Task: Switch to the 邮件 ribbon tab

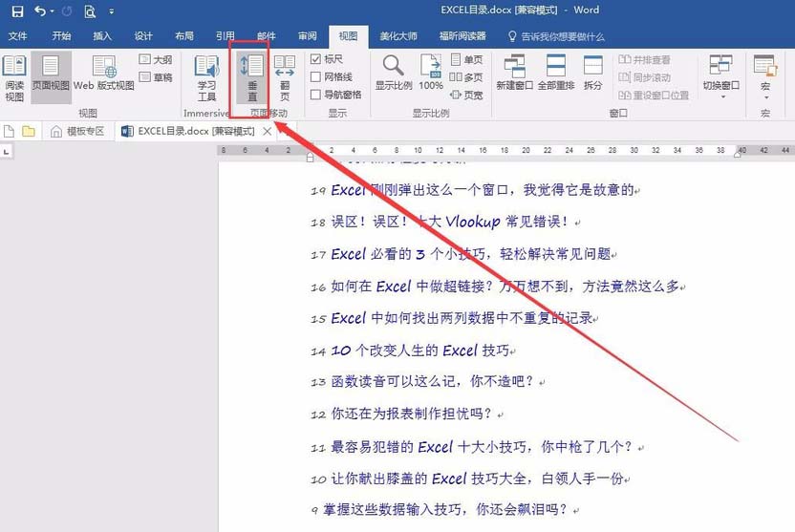Action: tap(267, 36)
